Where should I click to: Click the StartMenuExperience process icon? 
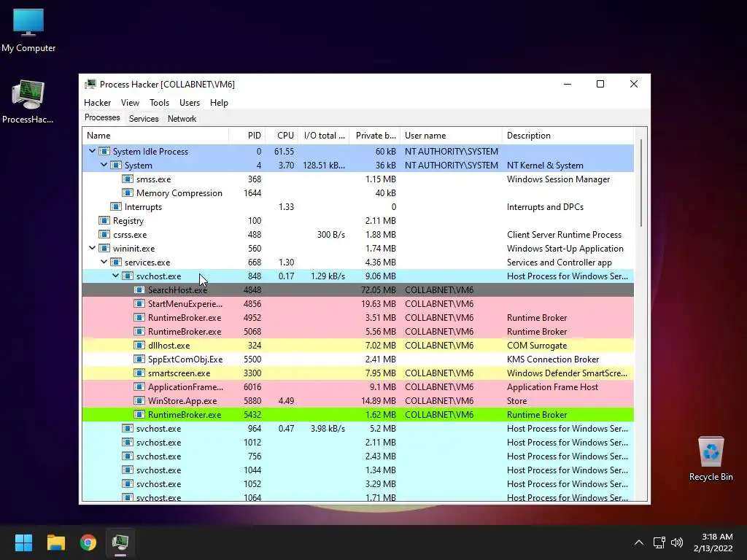coord(139,304)
